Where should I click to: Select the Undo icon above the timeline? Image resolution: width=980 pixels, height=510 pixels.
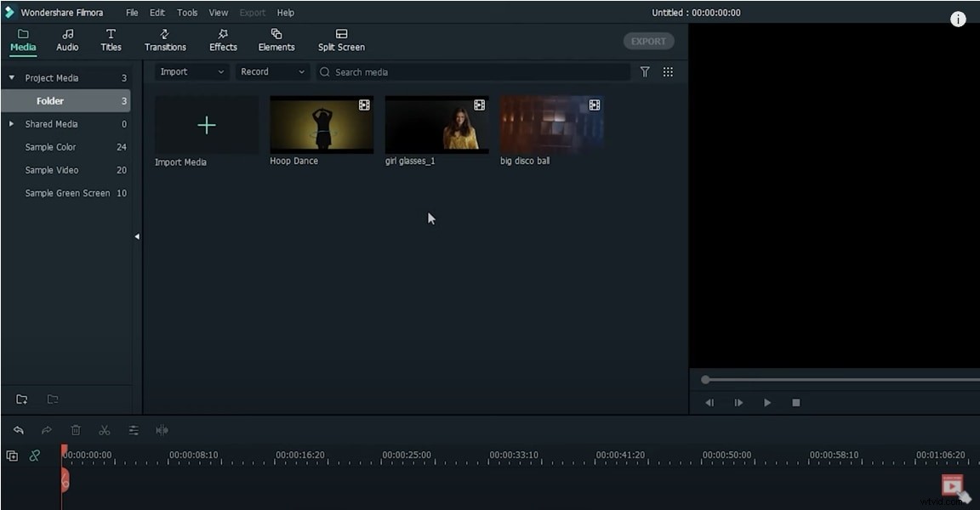(19, 430)
